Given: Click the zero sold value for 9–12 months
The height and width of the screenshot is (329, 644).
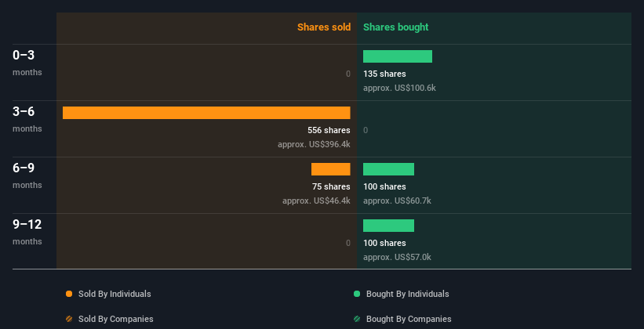Looking at the screenshot, I should click(x=347, y=243).
